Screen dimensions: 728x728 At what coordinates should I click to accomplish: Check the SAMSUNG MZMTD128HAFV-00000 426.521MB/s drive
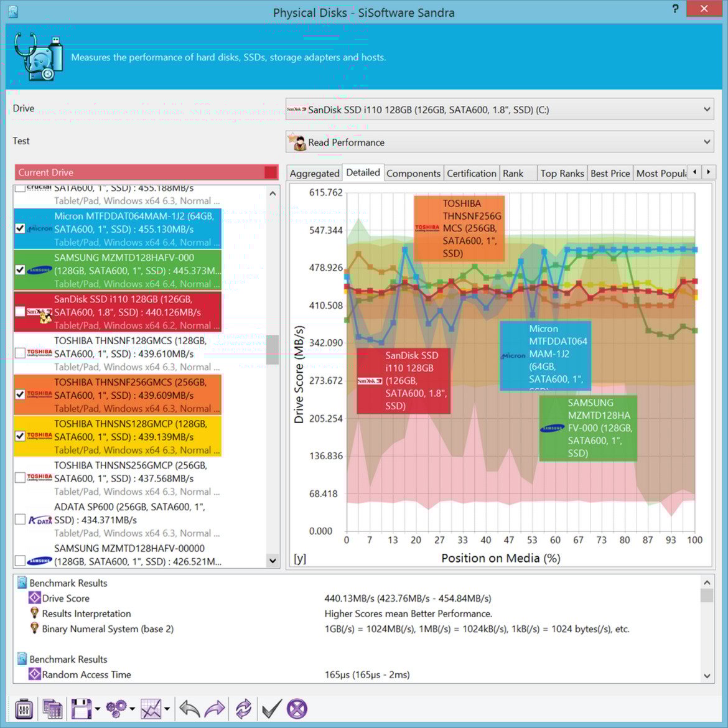click(x=20, y=561)
